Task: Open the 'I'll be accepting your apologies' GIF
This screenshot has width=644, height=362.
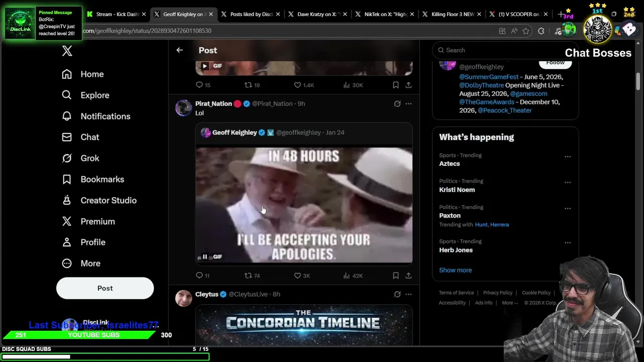Action: point(304,205)
